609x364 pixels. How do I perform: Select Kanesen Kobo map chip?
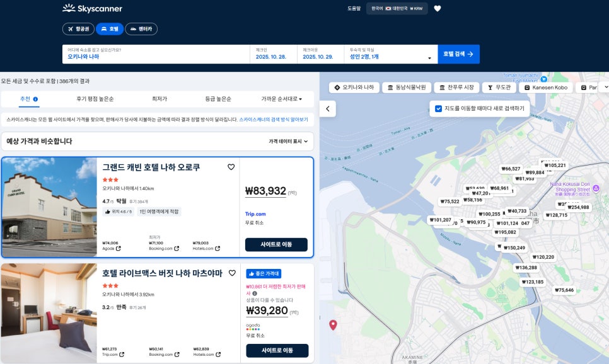[546, 88]
